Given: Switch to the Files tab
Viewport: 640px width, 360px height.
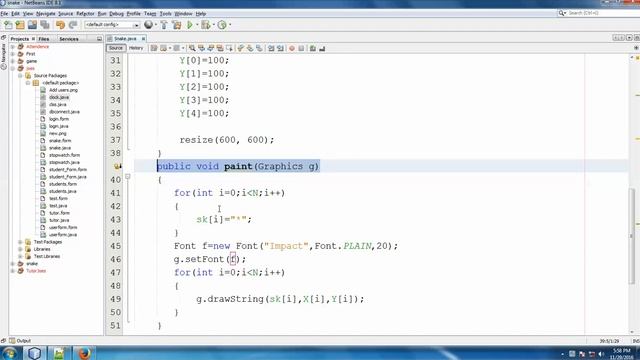Looking at the screenshot, I should (44, 39).
